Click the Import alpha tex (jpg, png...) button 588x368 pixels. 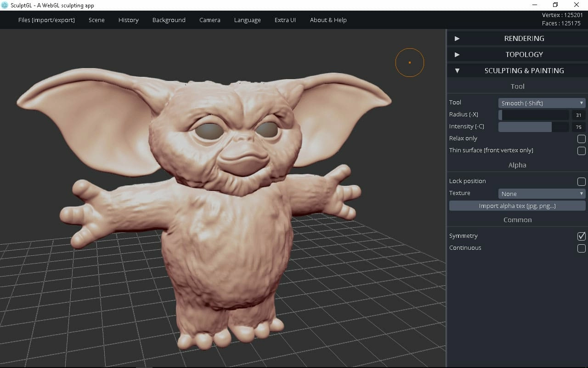[x=518, y=206]
